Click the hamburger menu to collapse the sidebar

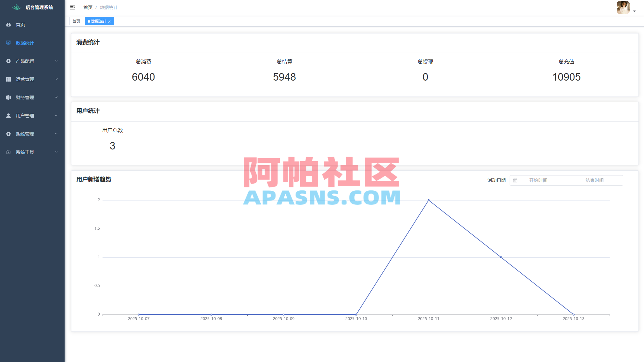pos(73,7)
